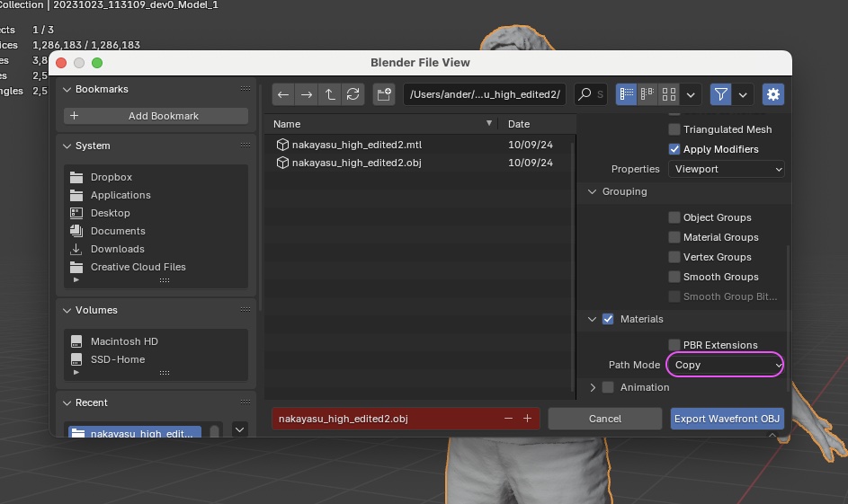Enable the Vertex Groups checkbox
Image resolution: width=848 pixels, height=504 pixels.
(x=674, y=257)
